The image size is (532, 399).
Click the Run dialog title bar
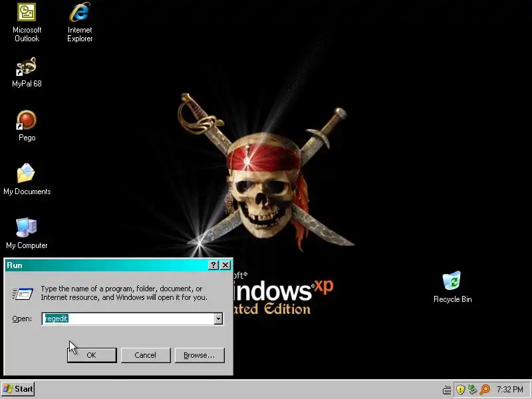pyautogui.click(x=107, y=265)
